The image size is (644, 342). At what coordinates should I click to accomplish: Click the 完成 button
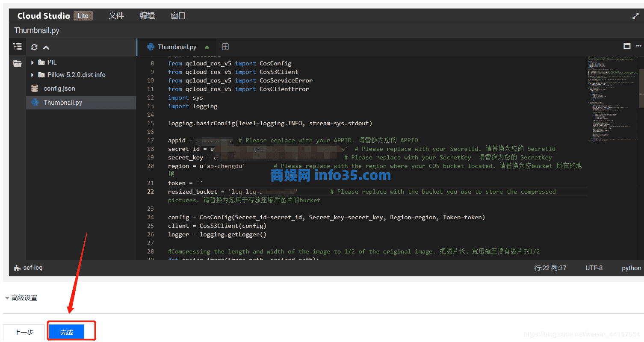click(x=67, y=332)
